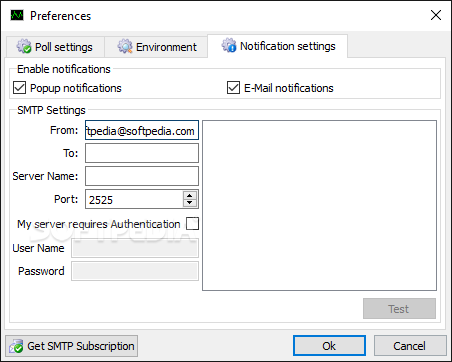Click the Environment gear icon
Viewport: 452px width, 362px height.
[x=125, y=46]
